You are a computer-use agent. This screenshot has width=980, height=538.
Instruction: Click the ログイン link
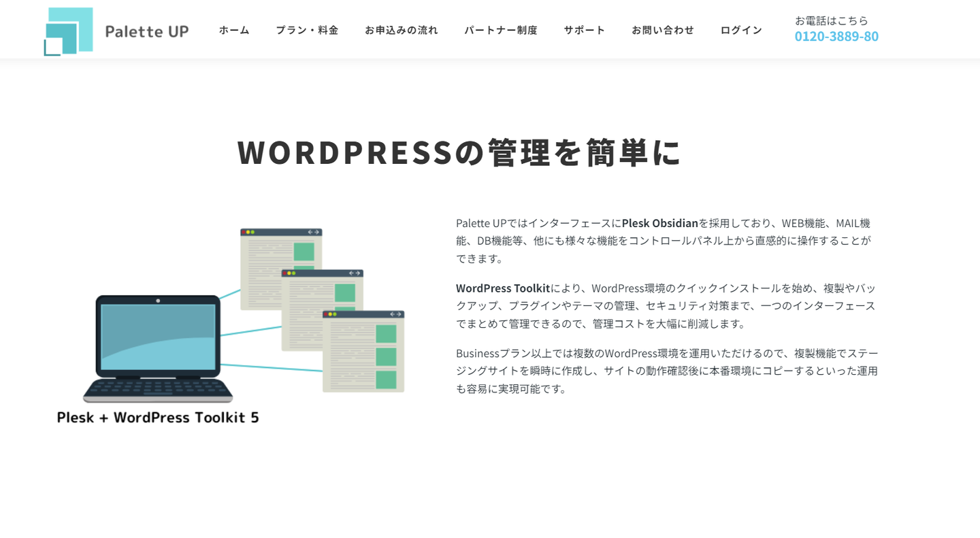[741, 30]
